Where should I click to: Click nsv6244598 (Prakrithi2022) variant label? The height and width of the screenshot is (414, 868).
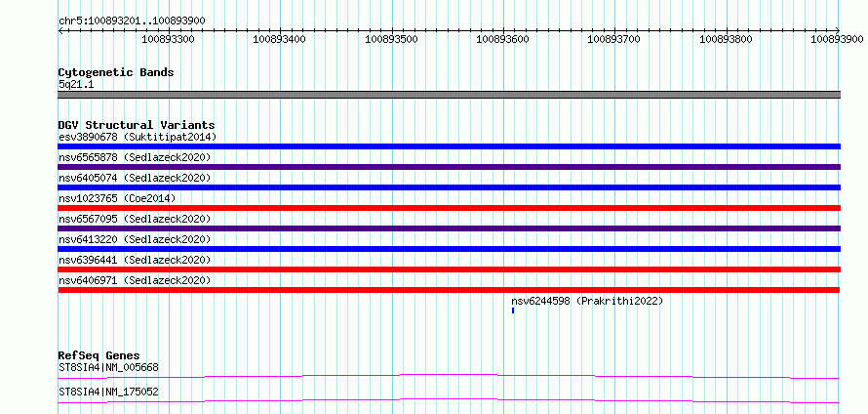coord(587,301)
